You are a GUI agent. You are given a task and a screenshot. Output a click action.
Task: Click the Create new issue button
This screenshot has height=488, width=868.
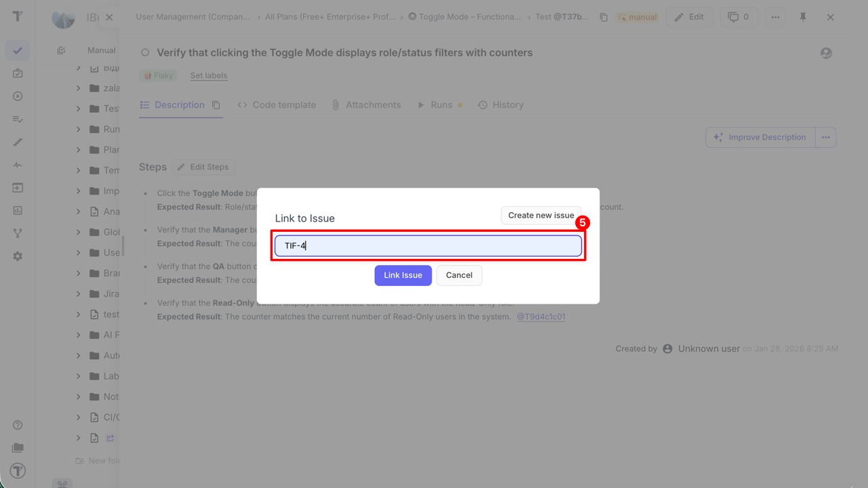click(x=540, y=215)
